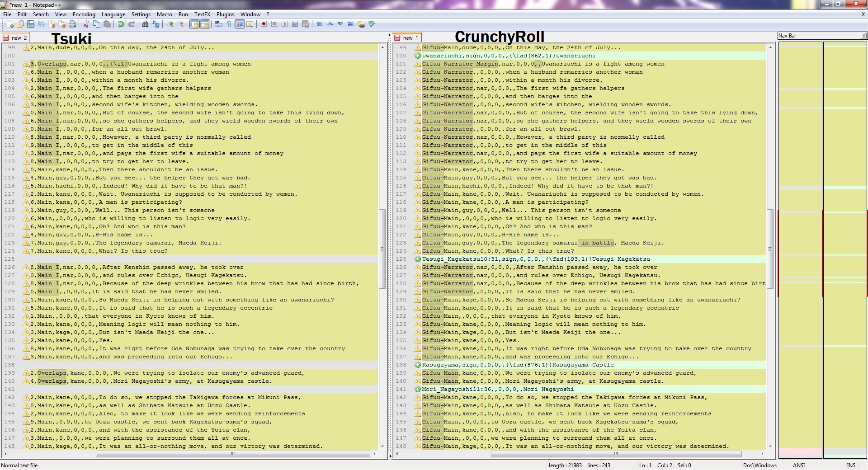Save the current recorded macro icon
The image size is (868, 470).
[306, 24]
